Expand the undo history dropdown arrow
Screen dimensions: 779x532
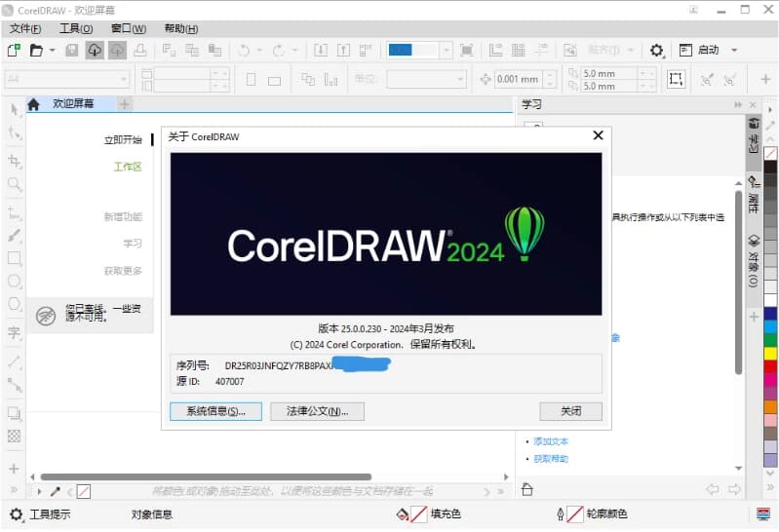(x=259, y=50)
